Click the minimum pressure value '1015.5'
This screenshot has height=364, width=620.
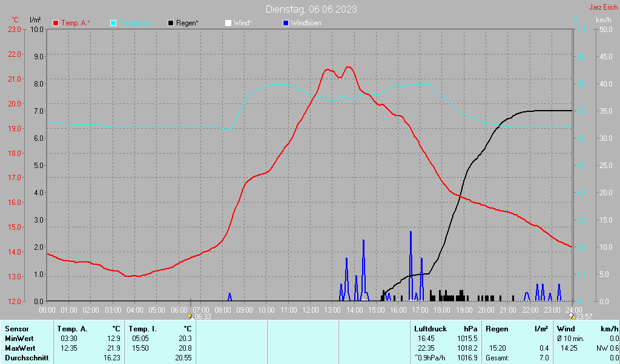pyautogui.click(x=467, y=339)
